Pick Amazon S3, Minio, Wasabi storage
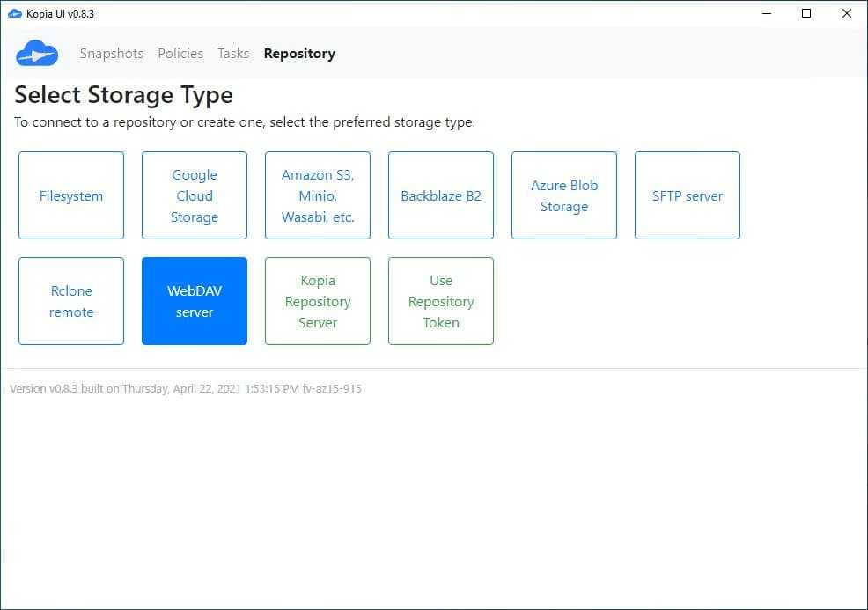868x610 pixels. click(318, 195)
